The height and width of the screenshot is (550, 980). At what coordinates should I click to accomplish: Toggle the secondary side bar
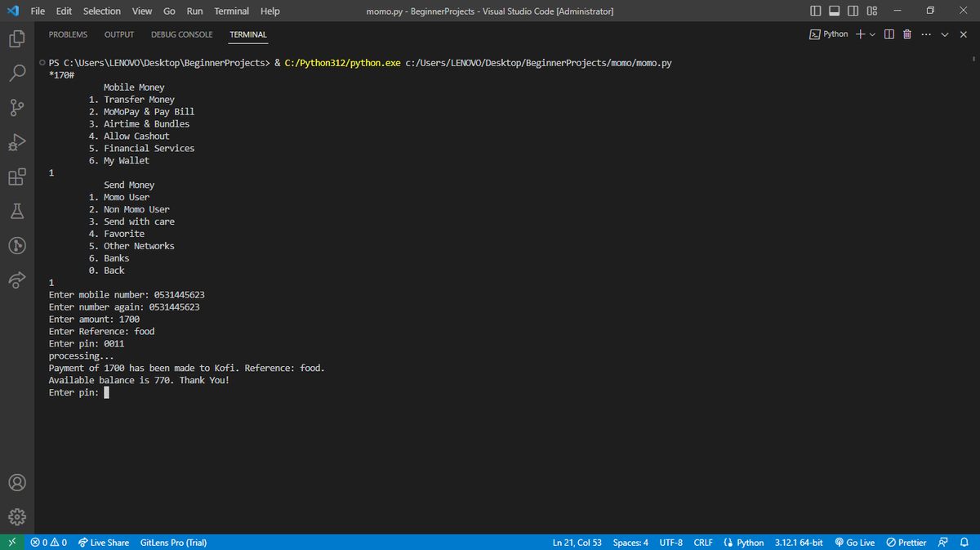point(853,11)
